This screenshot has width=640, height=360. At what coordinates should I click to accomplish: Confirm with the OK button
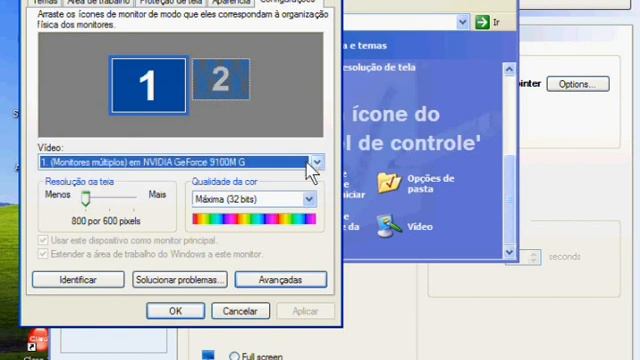[176, 311]
